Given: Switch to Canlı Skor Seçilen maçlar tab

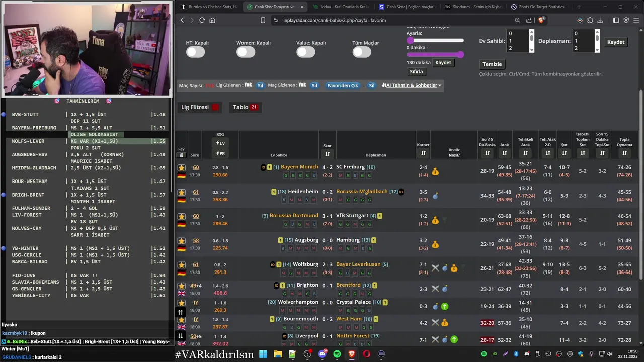Looking at the screenshot, I should (408, 7).
